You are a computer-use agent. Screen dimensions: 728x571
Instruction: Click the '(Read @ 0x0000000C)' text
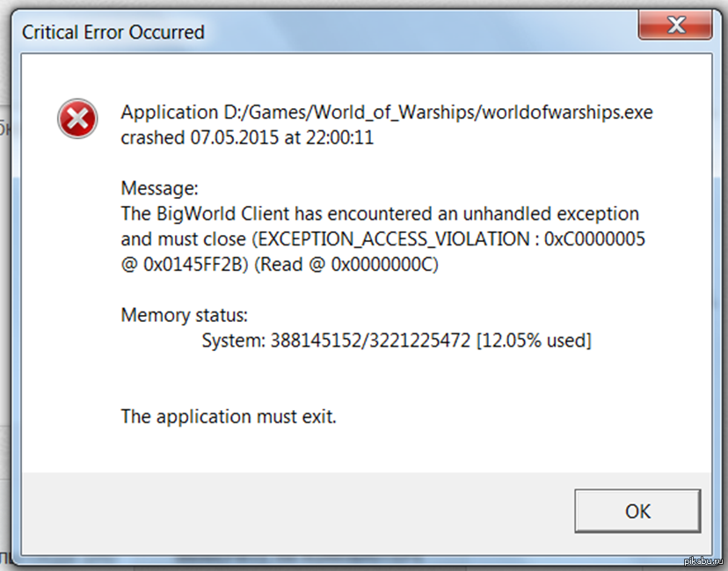coord(346,264)
